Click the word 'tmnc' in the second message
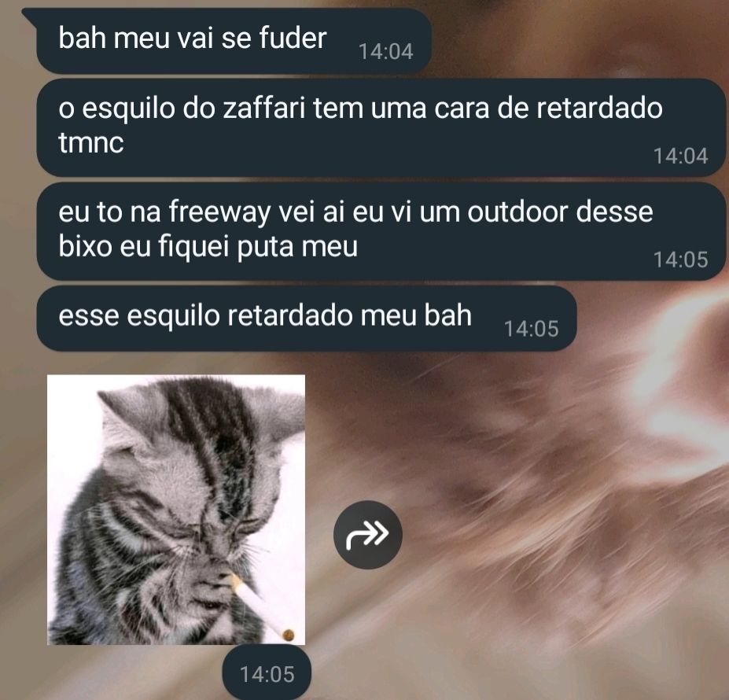 point(91,143)
